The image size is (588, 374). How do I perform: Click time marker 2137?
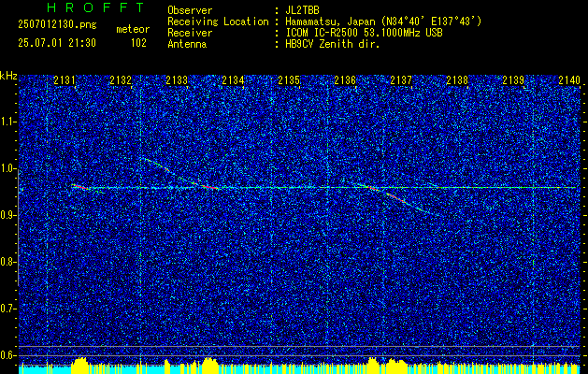pos(401,80)
